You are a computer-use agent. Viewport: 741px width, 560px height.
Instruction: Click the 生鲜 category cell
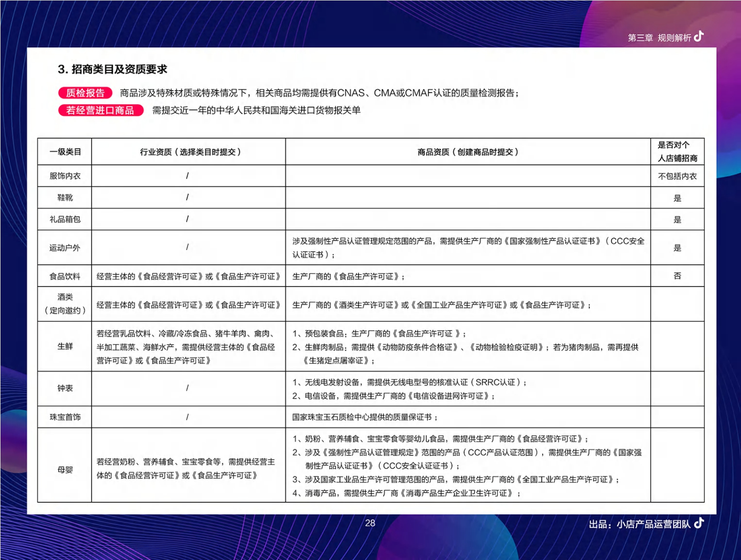65,347
